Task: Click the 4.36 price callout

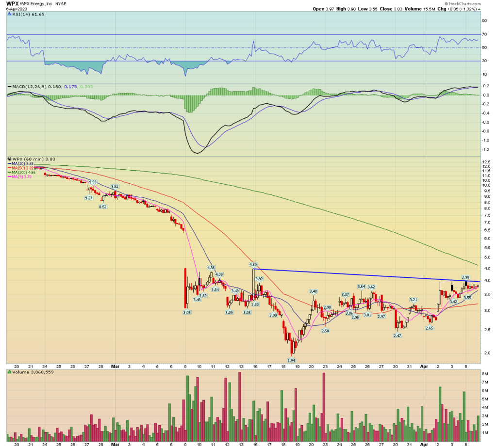Action: [x=211, y=268]
